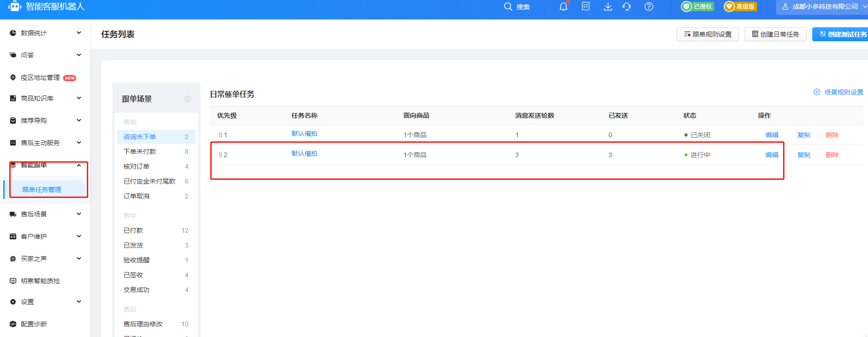Click the 商品知识库 book icon

pyautogui.click(x=13, y=98)
